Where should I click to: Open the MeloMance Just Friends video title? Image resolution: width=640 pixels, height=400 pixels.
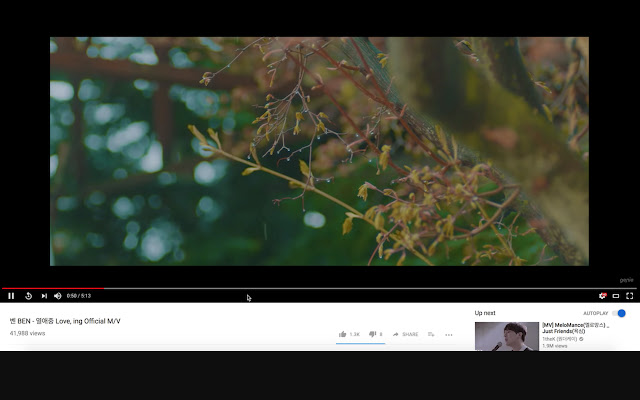(x=576, y=328)
